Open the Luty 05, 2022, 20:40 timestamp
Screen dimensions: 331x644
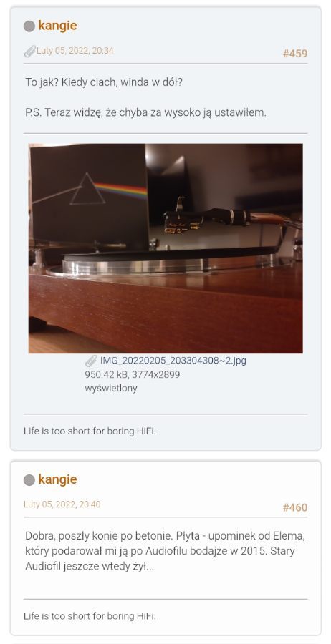62,504
